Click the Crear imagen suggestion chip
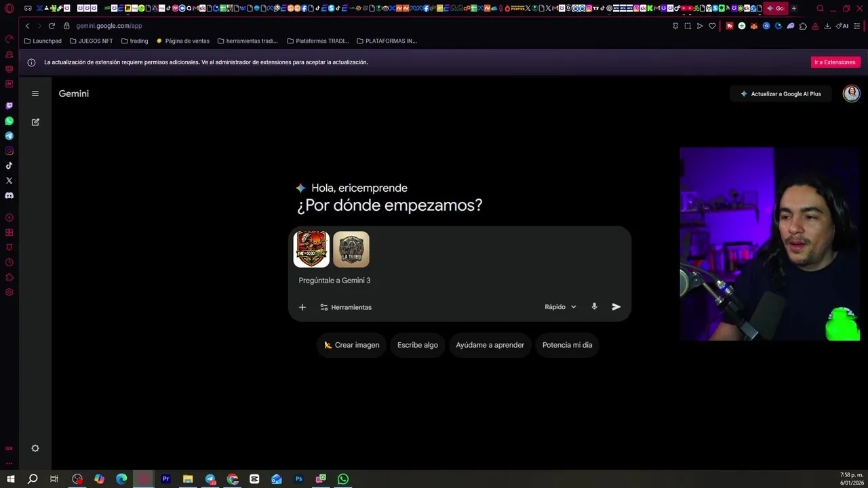The image size is (868, 488). point(351,345)
